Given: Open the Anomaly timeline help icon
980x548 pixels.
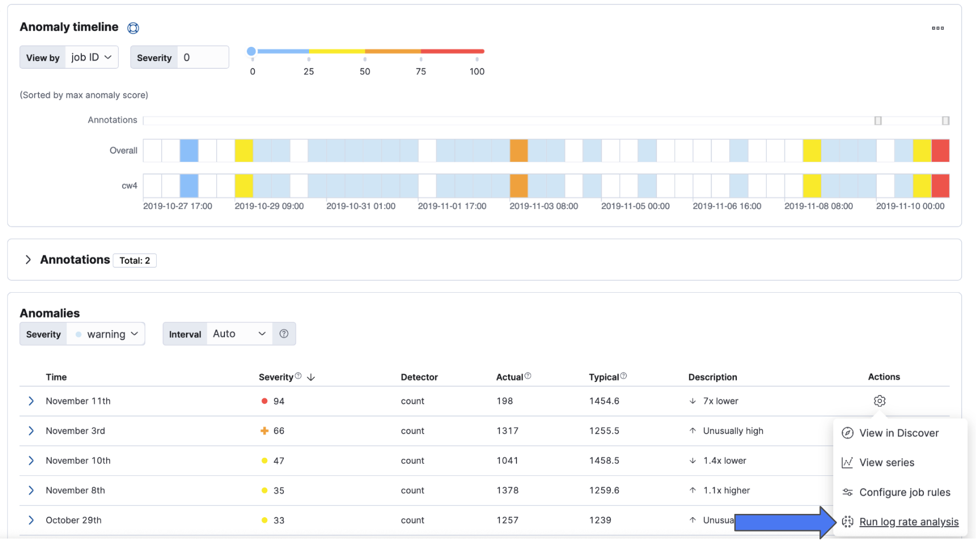Looking at the screenshot, I should [x=133, y=28].
